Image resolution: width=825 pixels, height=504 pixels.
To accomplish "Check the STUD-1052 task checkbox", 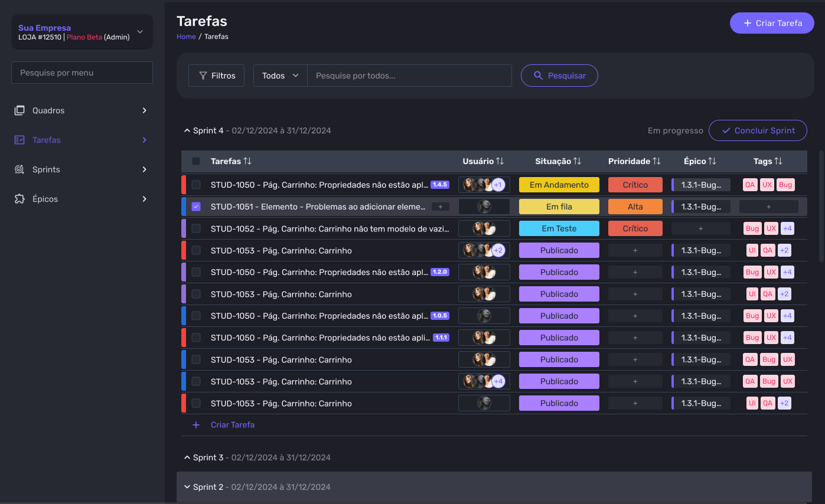I will coord(196,228).
